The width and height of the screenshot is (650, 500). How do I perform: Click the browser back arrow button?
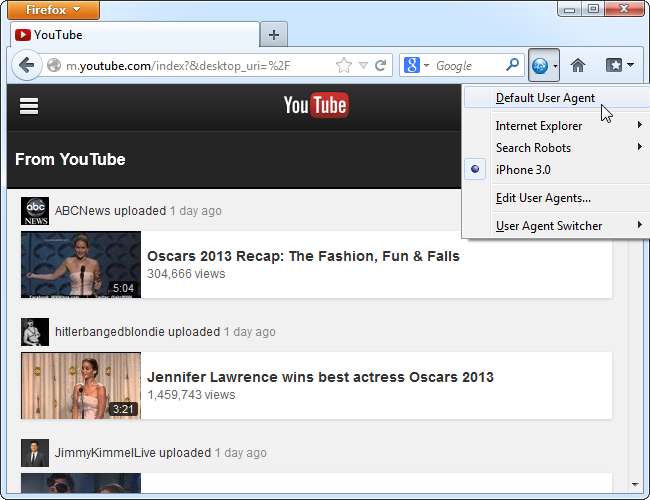(x=26, y=66)
